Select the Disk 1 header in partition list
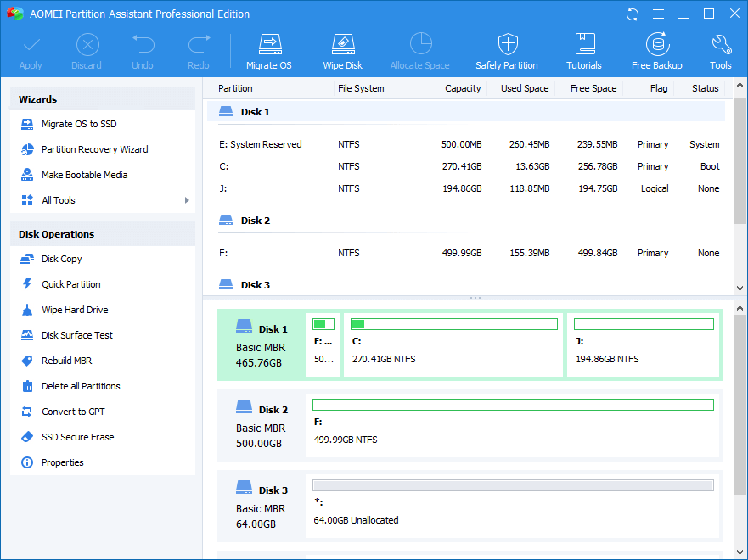 [x=466, y=112]
